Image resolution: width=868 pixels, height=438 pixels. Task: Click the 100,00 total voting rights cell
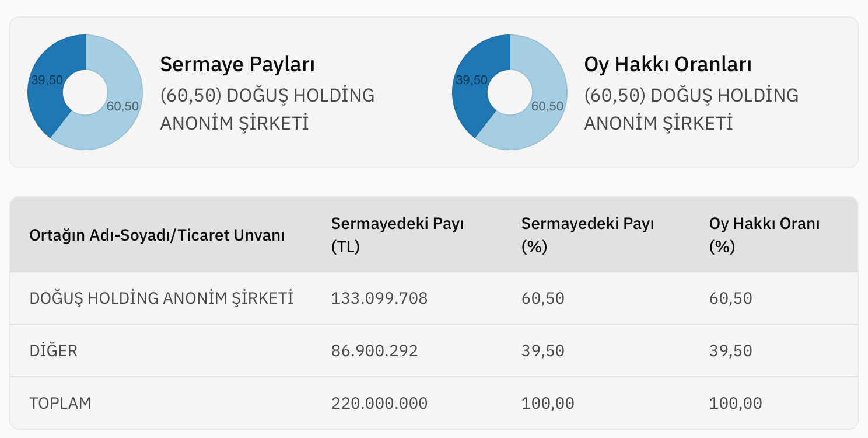pos(736,404)
